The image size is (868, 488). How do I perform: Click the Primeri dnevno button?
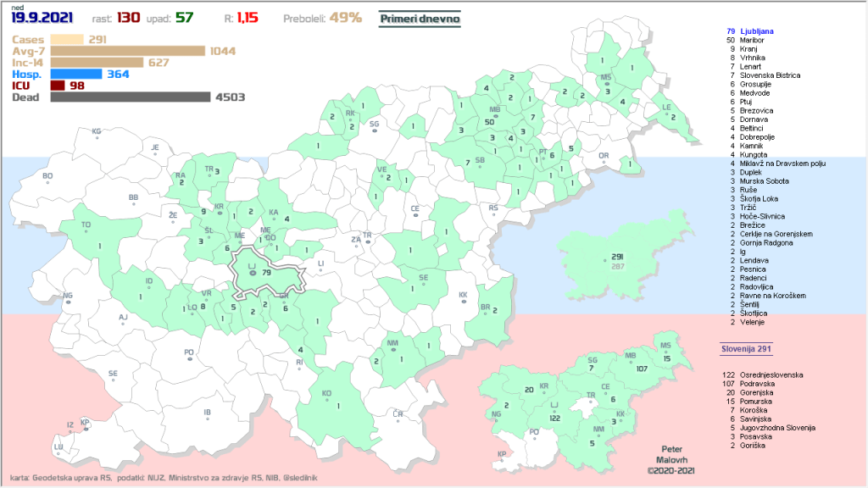(420, 17)
